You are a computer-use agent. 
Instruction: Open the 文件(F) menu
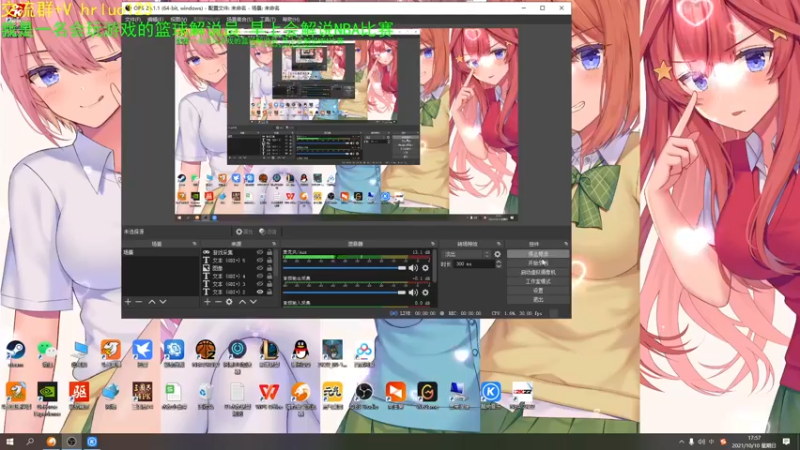pyautogui.click(x=133, y=19)
